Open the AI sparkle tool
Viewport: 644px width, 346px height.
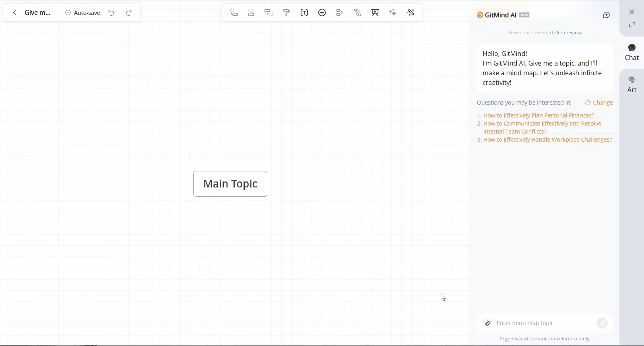coord(393,13)
